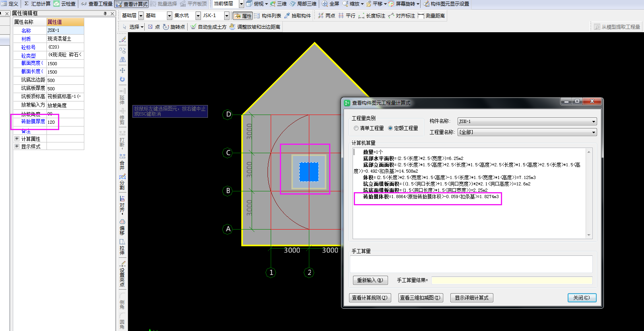Open 缩放 zoom dropdown arrow

coord(362,4)
